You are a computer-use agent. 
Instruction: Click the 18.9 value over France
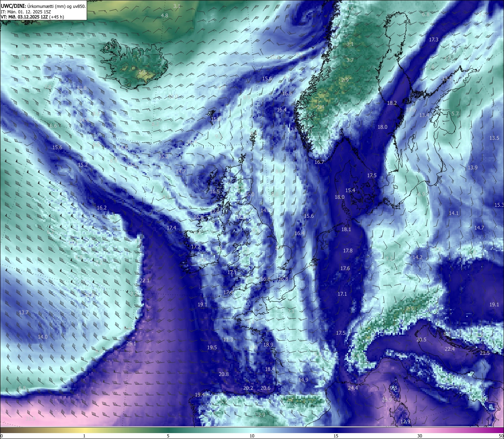click(268, 345)
